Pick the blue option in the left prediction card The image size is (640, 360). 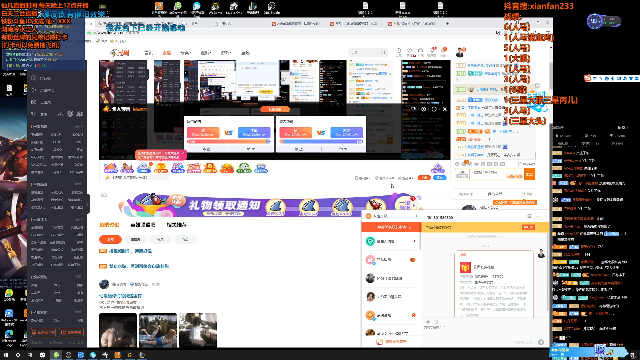coord(254,133)
